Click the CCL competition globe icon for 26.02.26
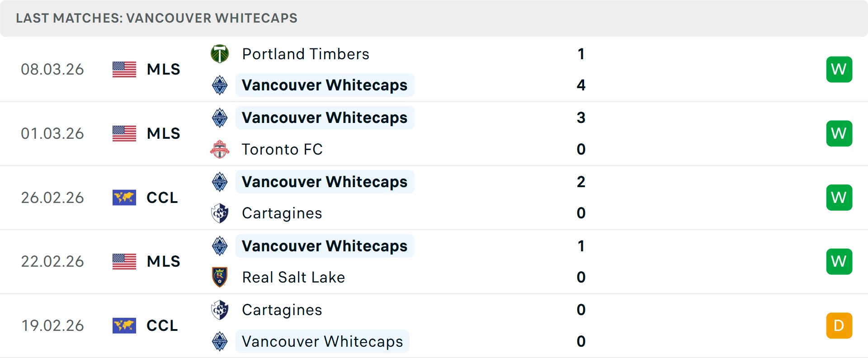 (x=124, y=198)
